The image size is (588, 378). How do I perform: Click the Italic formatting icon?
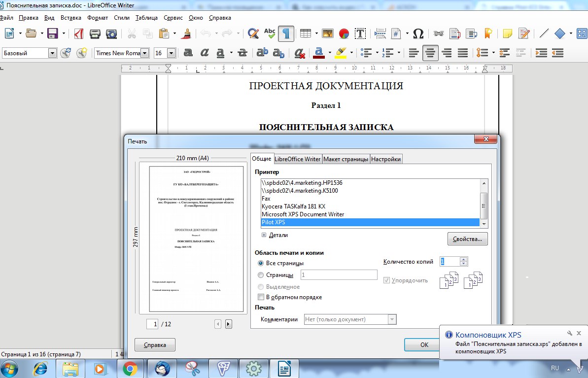(205, 53)
